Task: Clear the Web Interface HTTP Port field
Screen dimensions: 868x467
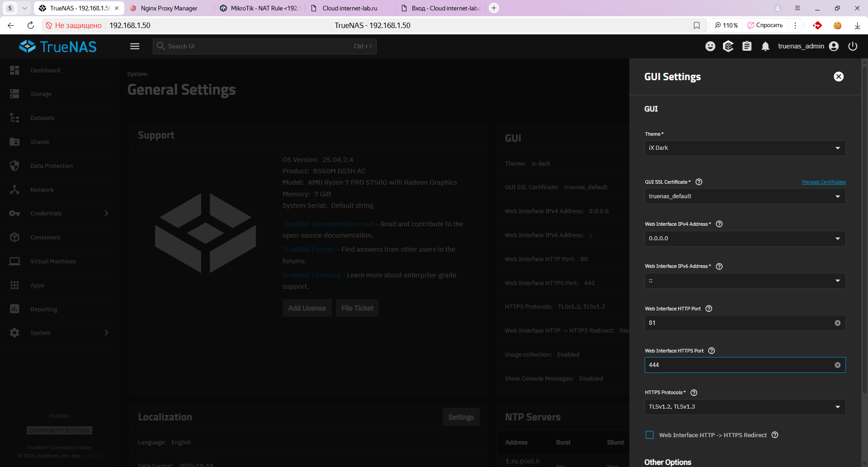Action: (837, 323)
